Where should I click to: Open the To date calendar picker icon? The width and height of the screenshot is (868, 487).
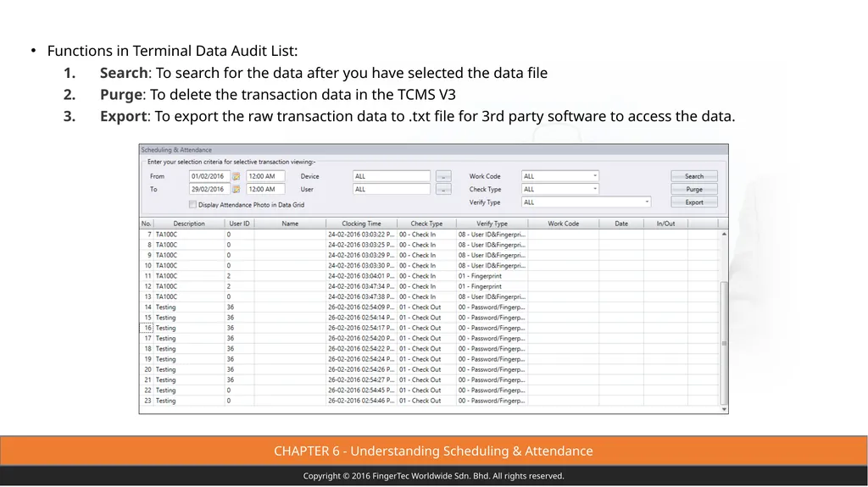236,189
